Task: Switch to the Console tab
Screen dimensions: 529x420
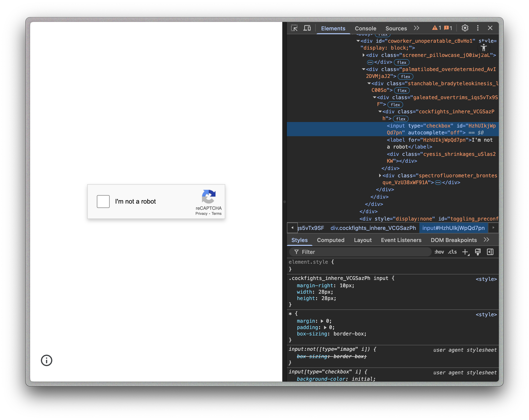Action: click(x=365, y=28)
